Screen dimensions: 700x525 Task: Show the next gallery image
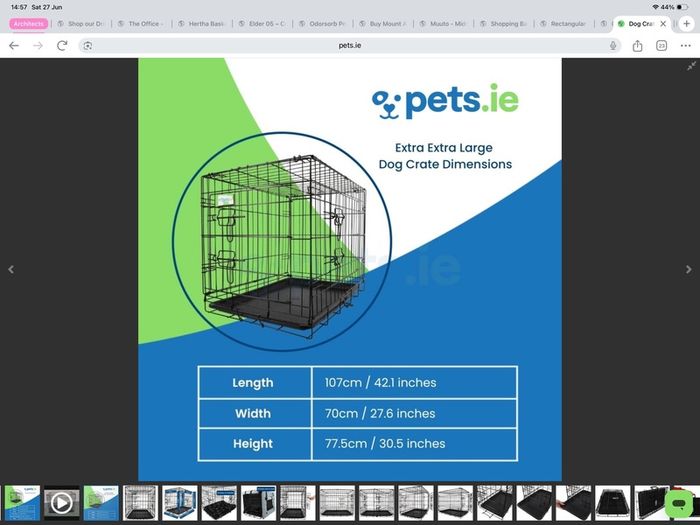click(688, 269)
